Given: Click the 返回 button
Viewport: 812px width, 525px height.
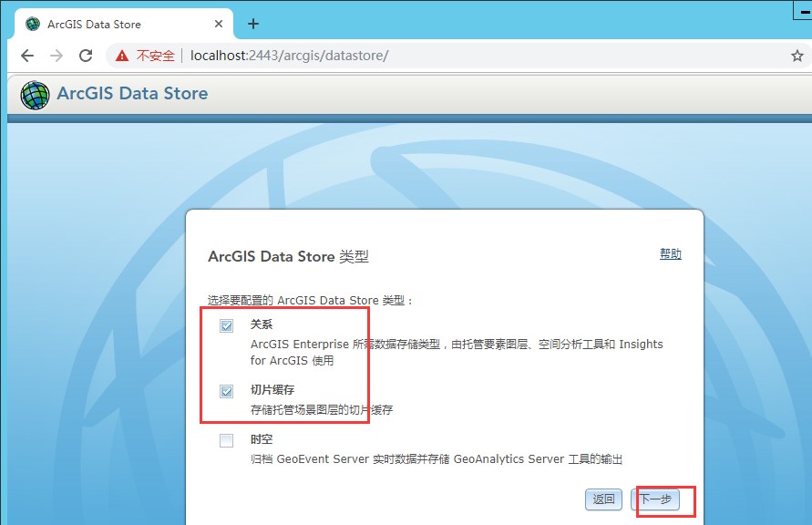Looking at the screenshot, I should 603,499.
